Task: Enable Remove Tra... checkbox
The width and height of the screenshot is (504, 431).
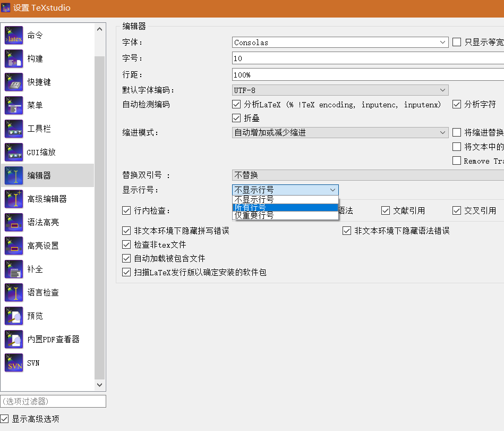Action: pyautogui.click(x=456, y=160)
